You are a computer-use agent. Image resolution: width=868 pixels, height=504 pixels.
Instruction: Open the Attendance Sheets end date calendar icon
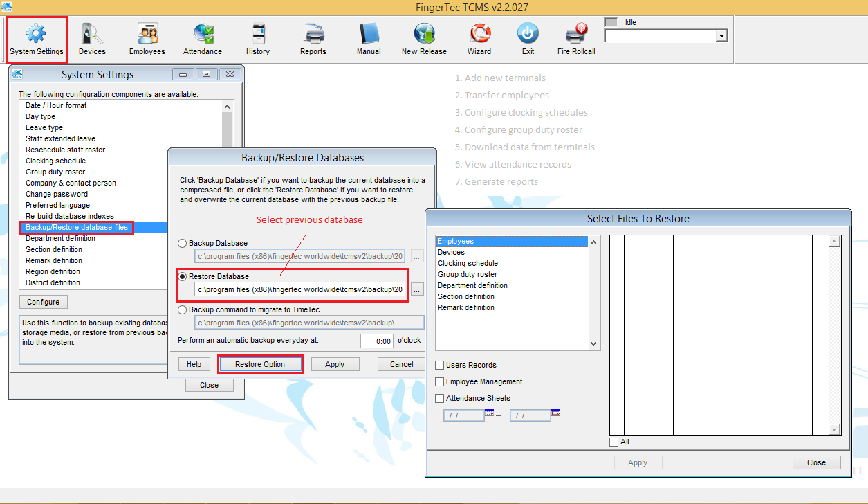click(x=555, y=413)
